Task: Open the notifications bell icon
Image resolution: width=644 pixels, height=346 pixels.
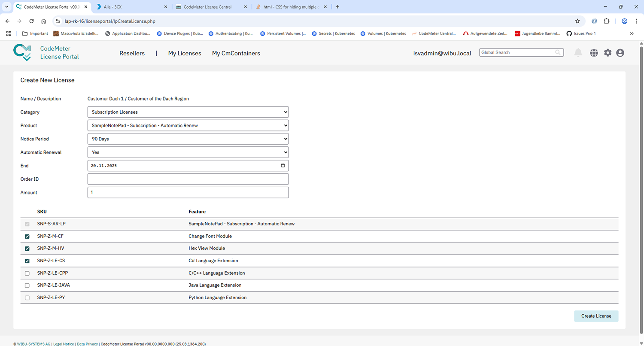Action: (578, 53)
